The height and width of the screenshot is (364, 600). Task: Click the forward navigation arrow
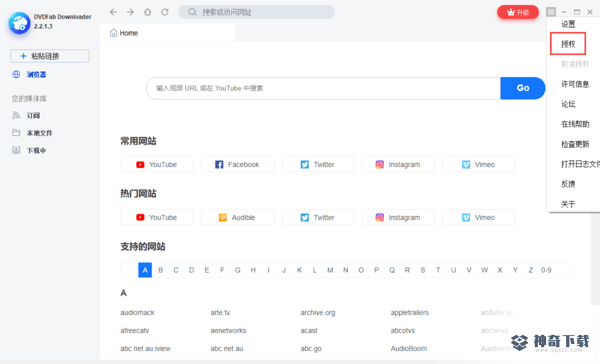pyautogui.click(x=130, y=12)
